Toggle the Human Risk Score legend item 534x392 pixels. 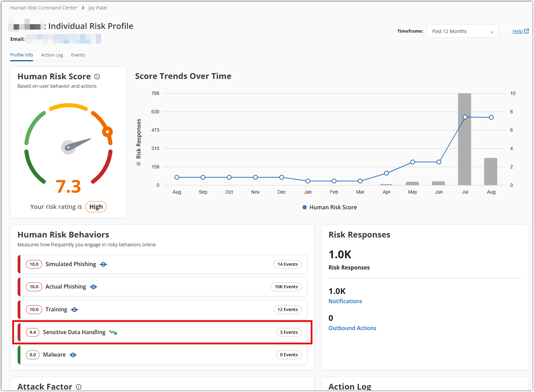pos(329,207)
